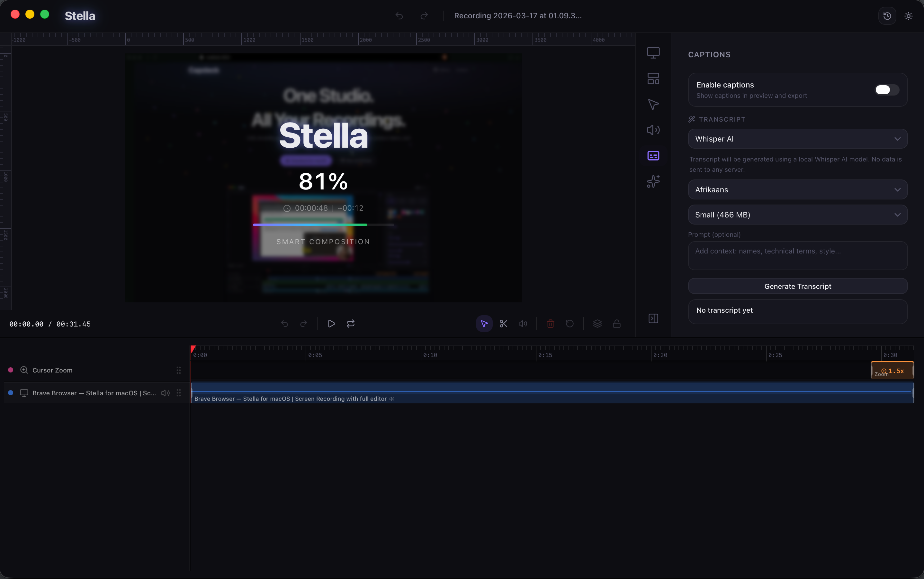924x579 pixels.
Task: Open the AI sparkle effects panel
Action: [x=653, y=181]
